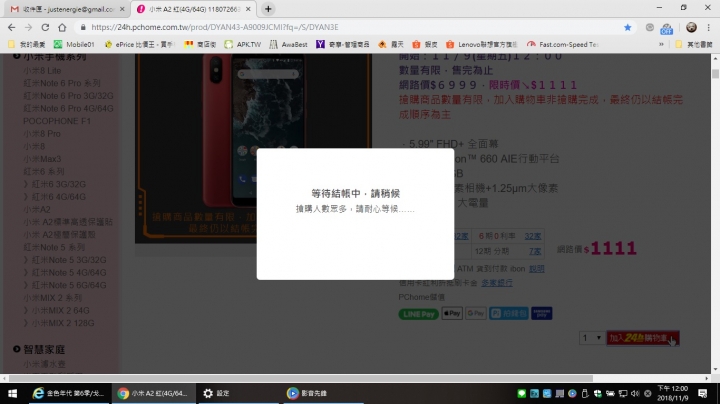This screenshot has width=720, height=404.
Task: Open the Windows Start menu
Action: [12, 393]
